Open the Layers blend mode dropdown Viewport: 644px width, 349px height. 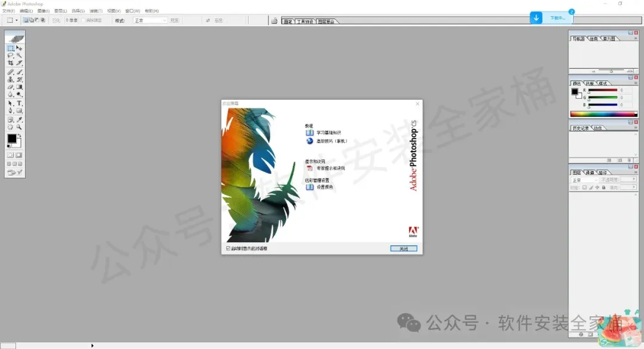pos(585,180)
